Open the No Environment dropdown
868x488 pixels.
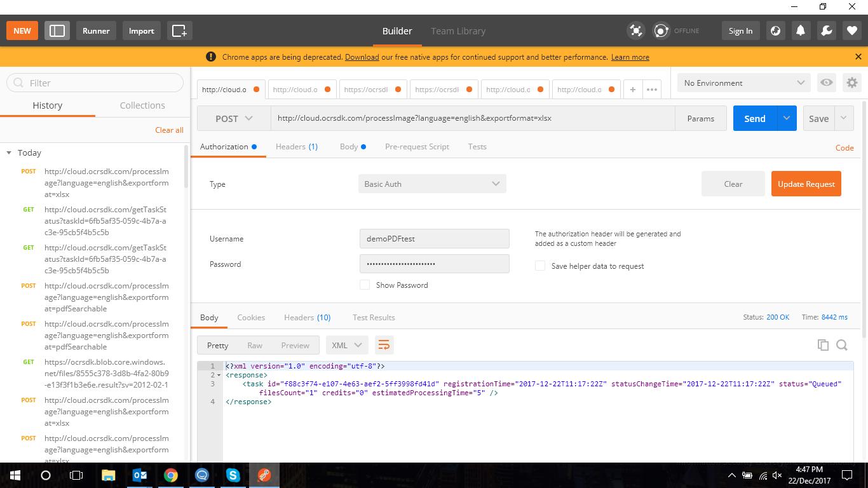pos(742,83)
